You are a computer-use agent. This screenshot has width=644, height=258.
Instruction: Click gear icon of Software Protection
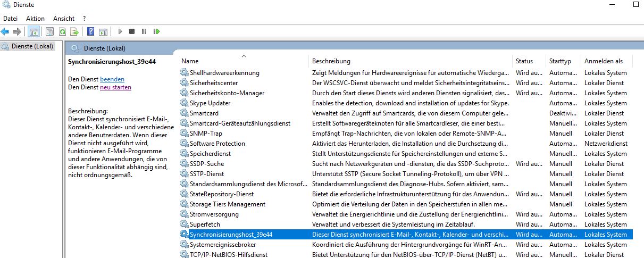(x=185, y=143)
